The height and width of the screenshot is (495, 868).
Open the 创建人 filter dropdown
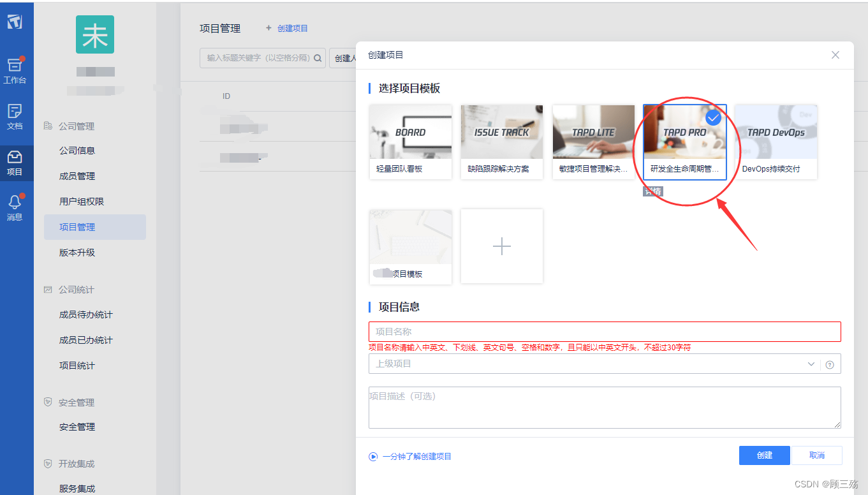click(343, 58)
